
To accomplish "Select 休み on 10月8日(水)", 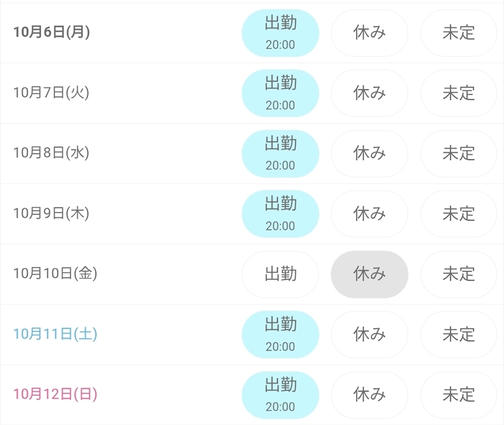I will tap(370, 153).
